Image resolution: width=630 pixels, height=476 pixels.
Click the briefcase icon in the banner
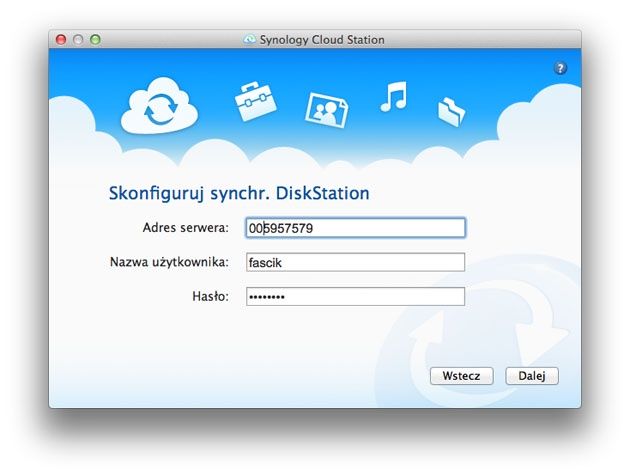pyautogui.click(x=255, y=101)
